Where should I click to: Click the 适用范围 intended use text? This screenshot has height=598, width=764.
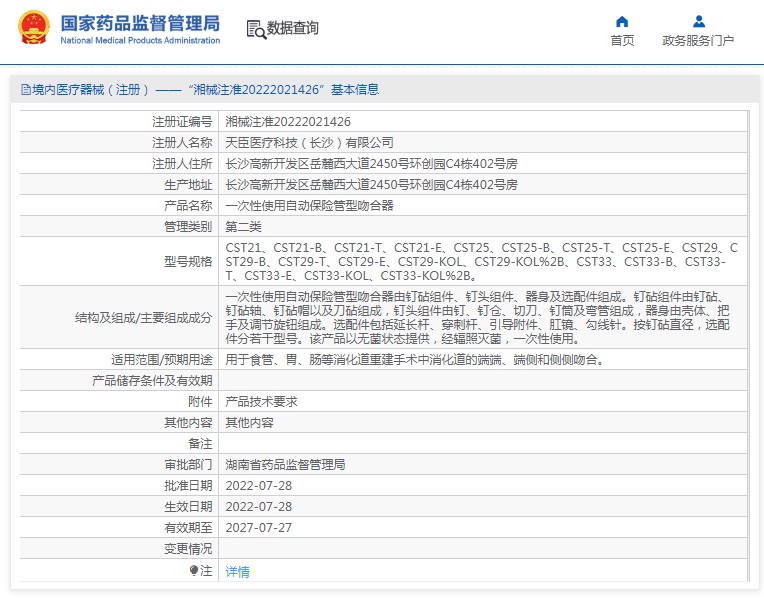click(415, 360)
